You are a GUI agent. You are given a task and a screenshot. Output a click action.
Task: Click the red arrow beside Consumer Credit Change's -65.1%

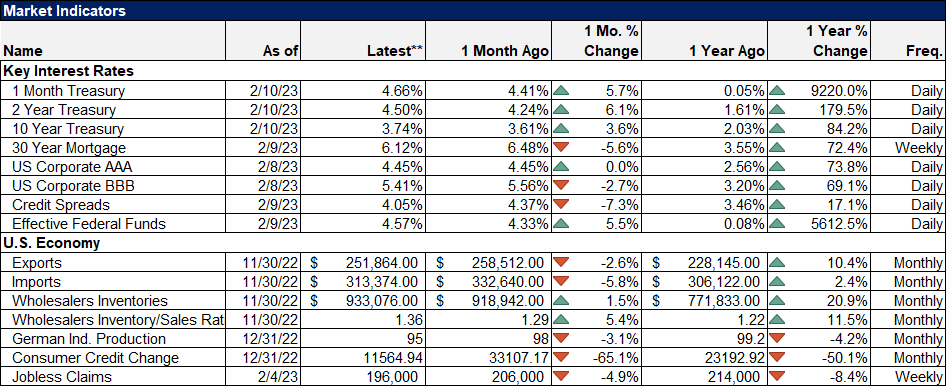pyautogui.click(x=561, y=358)
